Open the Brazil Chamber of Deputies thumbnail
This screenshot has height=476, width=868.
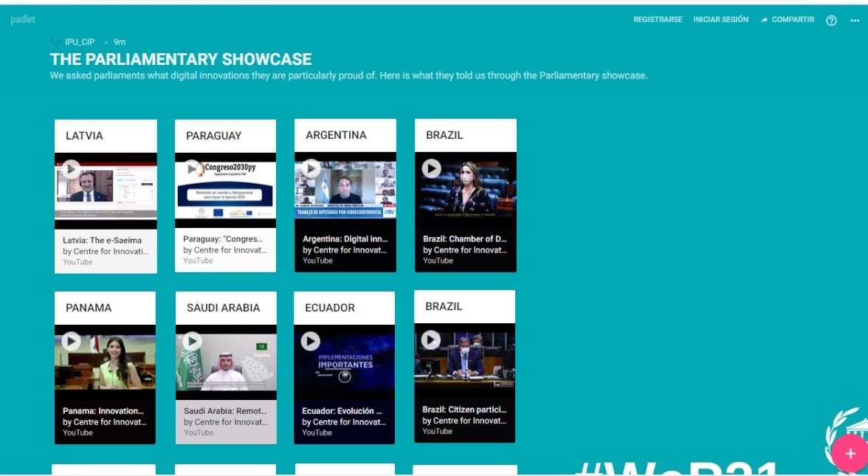pyautogui.click(x=466, y=190)
